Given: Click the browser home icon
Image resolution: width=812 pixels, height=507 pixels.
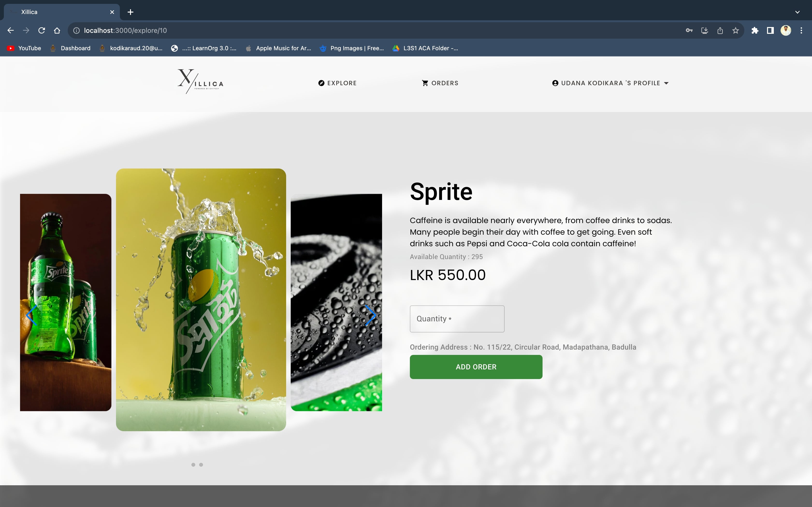Looking at the screenshot, I should [x=57, y=30].
